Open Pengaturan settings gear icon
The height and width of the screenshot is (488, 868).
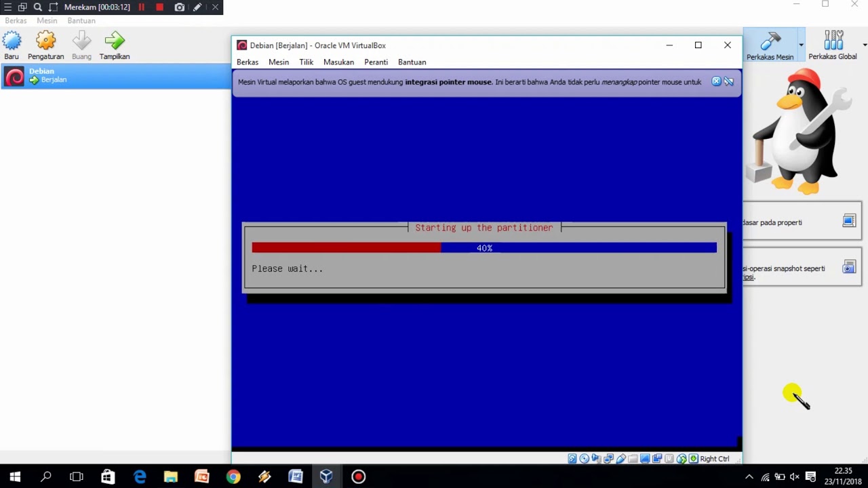coord(45,41)
